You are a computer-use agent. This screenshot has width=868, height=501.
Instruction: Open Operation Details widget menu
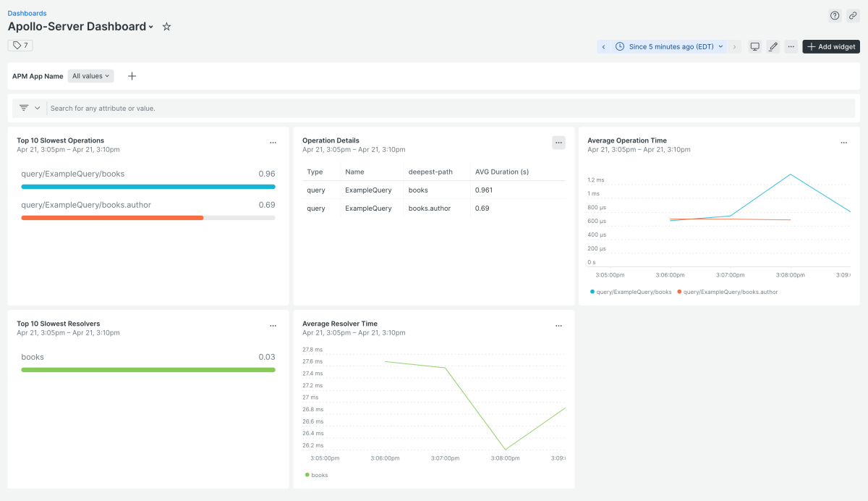click(x=558, y=143)
